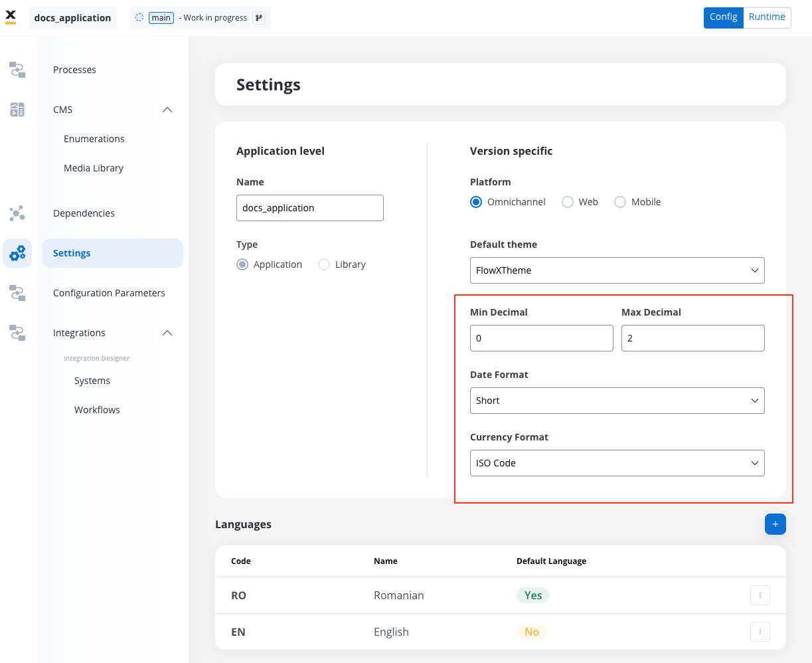The image size is (812, 663).
Task: Collapse the Integrations section chevron
Action: coord(167,333)
